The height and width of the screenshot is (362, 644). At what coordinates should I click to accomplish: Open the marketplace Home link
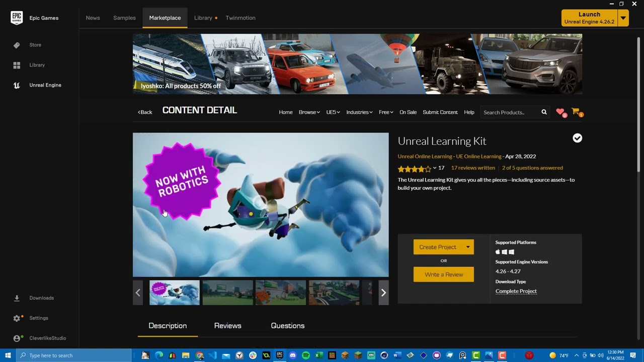[286, 112]
